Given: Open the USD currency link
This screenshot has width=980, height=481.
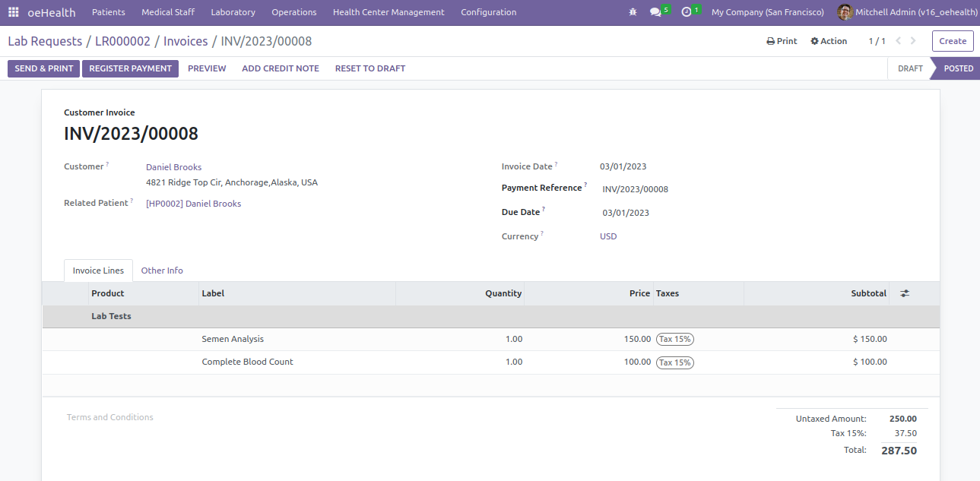Looking at the screenshot, I should pos(608,236).
